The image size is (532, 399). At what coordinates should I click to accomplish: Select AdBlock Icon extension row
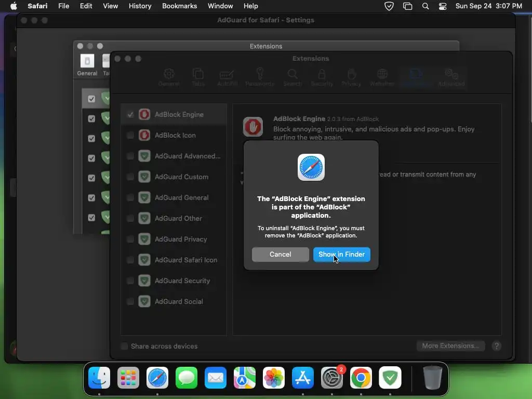[x=174, y=135]
